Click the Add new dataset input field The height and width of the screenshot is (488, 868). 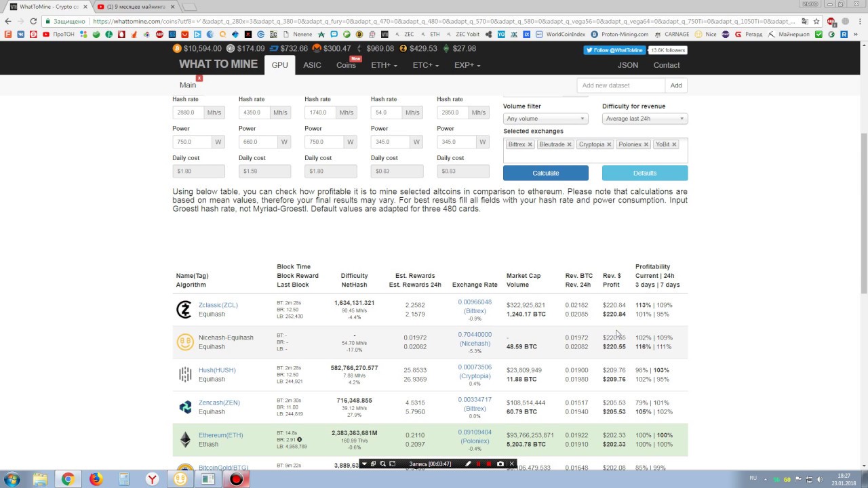(620, 85)
